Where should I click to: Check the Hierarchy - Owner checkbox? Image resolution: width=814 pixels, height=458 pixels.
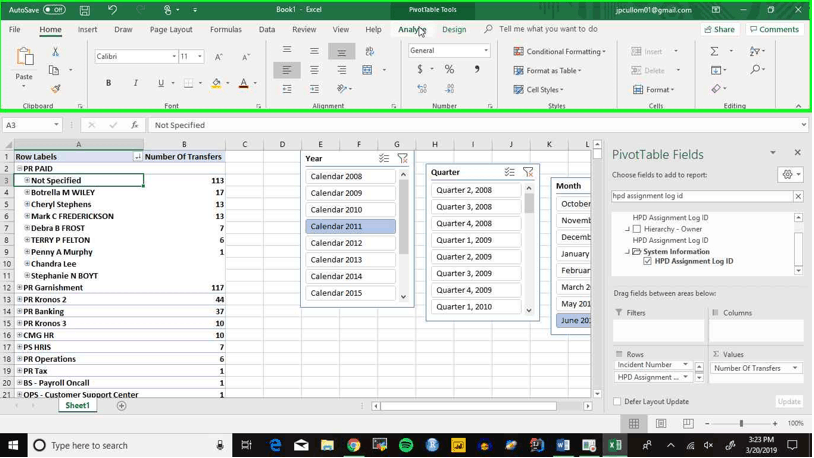[x=637, y=229]
